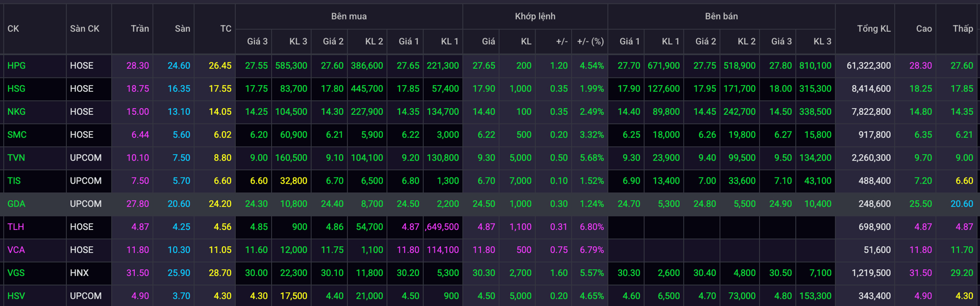Click the Trần column header

tap(139, 29)
